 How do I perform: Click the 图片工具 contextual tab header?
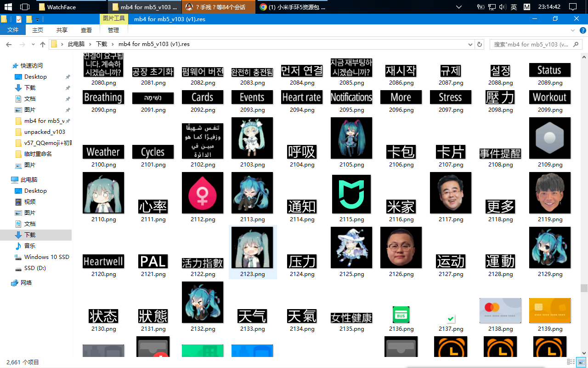point(114,19)
